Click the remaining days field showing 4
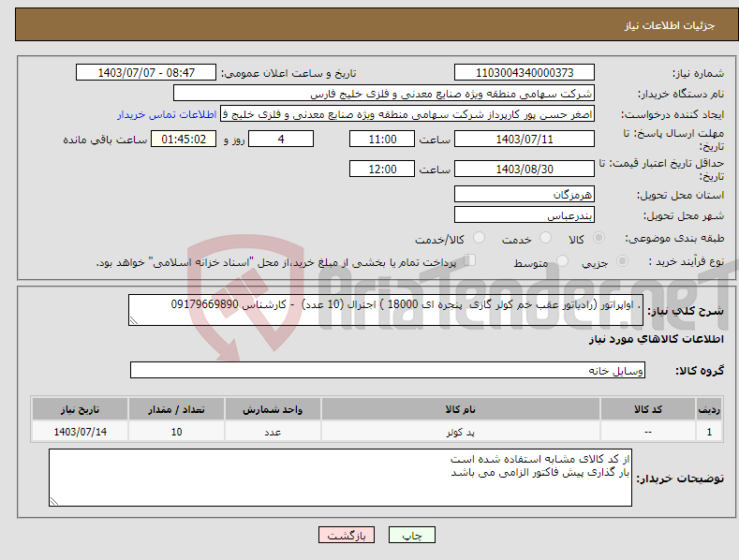739x560 pixels. (x=281, y=139)
